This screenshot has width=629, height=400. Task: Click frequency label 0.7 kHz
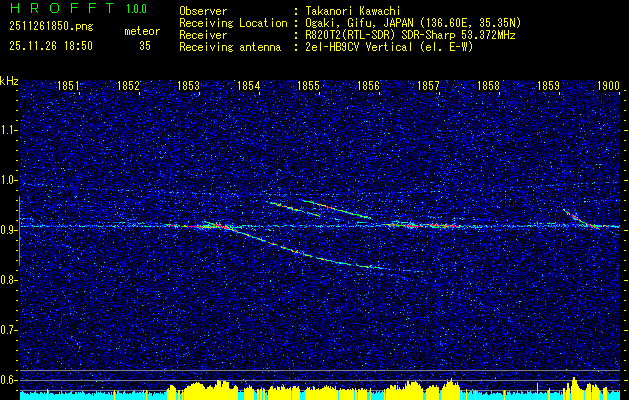tap(8, 330)
